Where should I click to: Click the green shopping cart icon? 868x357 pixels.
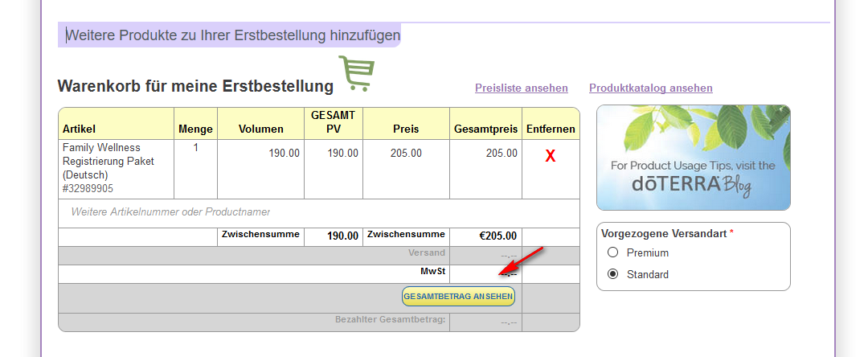coord(357,73)
